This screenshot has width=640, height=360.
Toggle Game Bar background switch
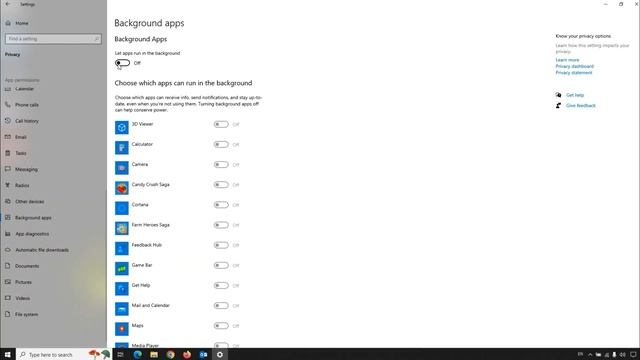coord(221,265)
